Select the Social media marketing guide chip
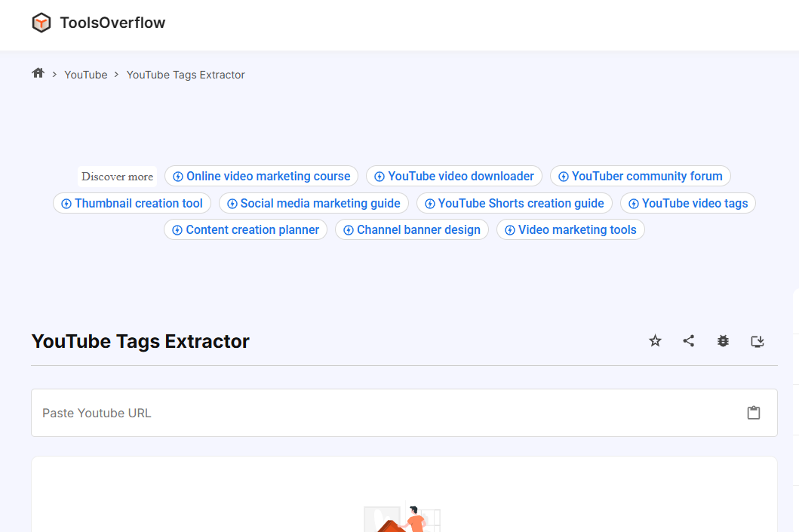This screenshot has width=799, height=532. tap(313, 203)
